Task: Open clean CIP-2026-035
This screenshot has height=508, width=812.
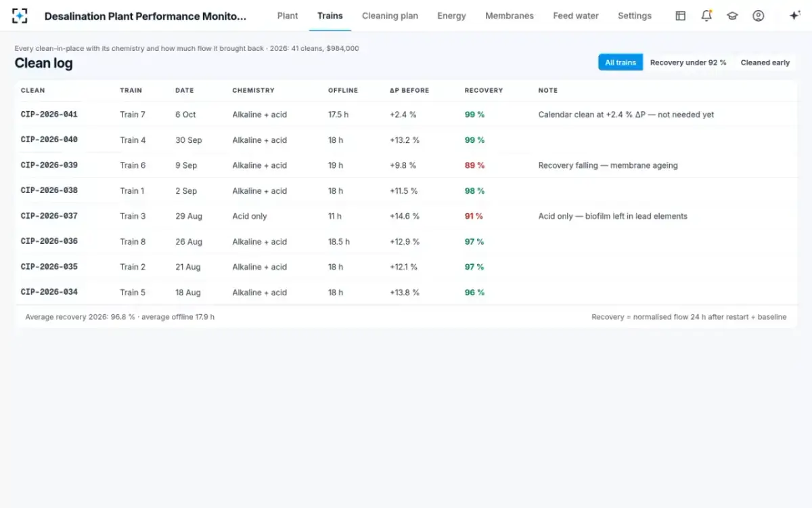Action: click(x=49, y=267)
